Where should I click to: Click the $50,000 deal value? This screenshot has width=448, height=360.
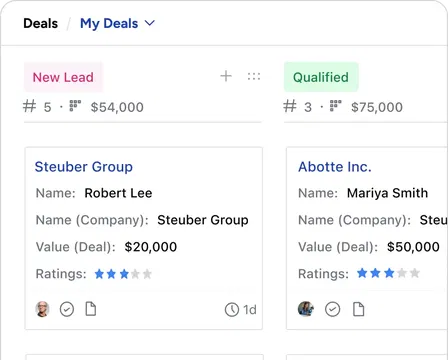click(413, 247)
